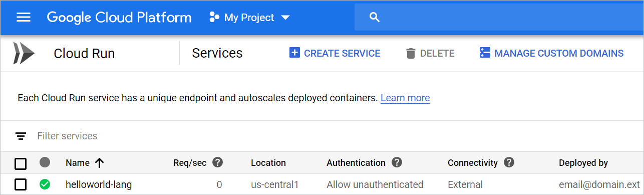644x195 pixels.
Task: Focus the Filter services input
Action: tap(67, 136)
